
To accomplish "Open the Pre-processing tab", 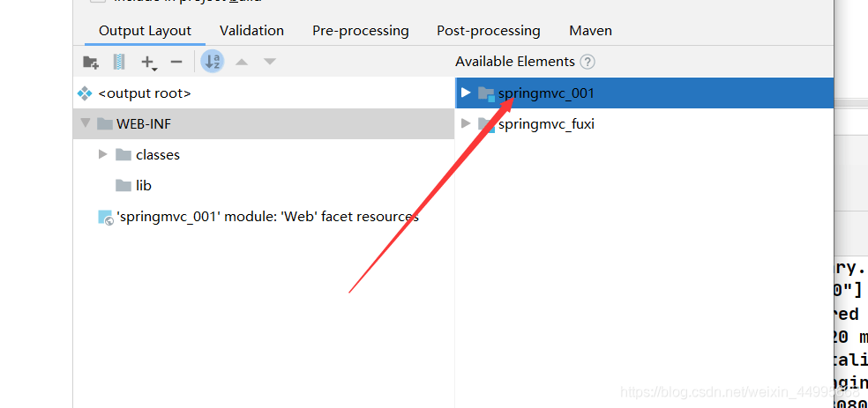I will pyautogui.click(x=360, y=31).
